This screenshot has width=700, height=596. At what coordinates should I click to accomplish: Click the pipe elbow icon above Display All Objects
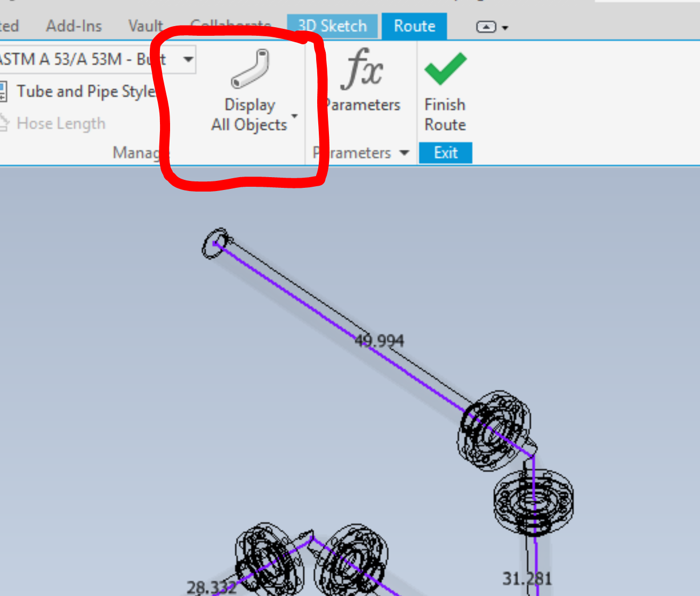pos(250,69)
